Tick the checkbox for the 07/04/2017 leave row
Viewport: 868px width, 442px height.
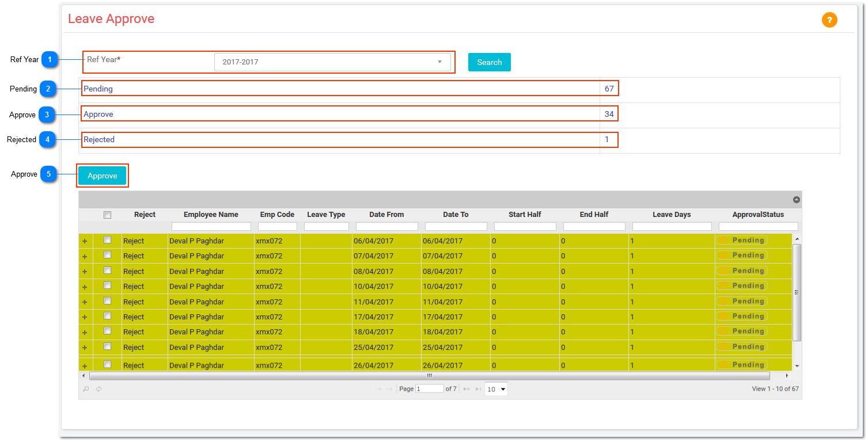(107, 255)
